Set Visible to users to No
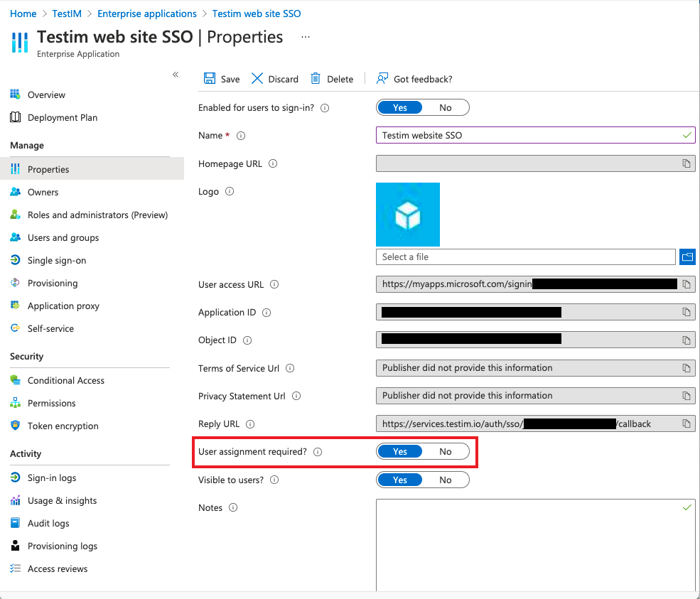 click(446, 480)
